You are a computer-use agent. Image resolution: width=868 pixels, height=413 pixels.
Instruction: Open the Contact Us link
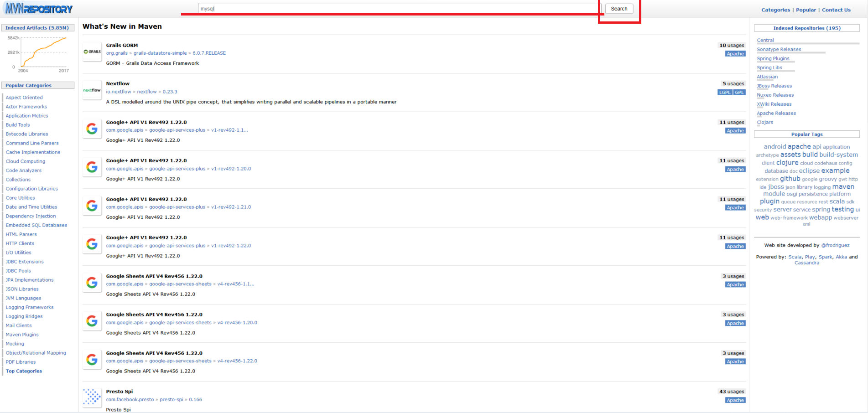click(x=836, y=10)
